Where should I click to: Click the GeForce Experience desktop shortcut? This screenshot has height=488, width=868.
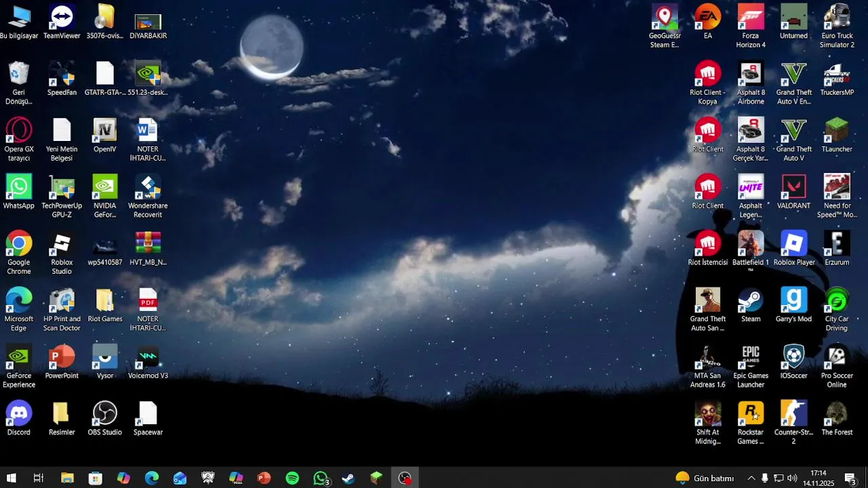[19, 367]
